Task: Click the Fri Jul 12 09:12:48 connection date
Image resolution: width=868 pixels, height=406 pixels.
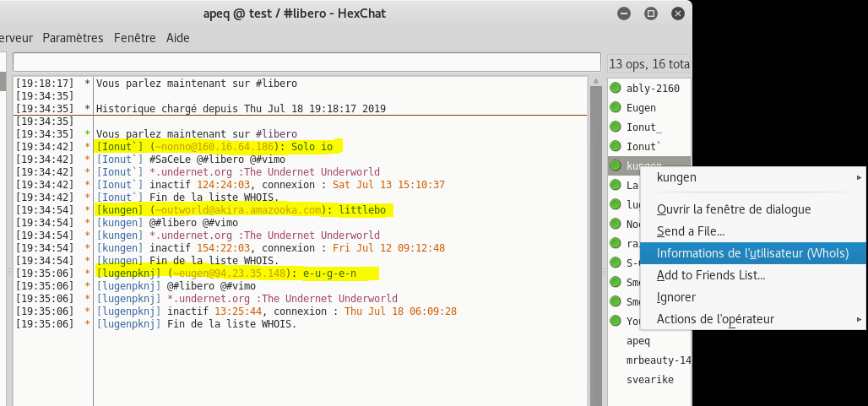Action: 388,248
